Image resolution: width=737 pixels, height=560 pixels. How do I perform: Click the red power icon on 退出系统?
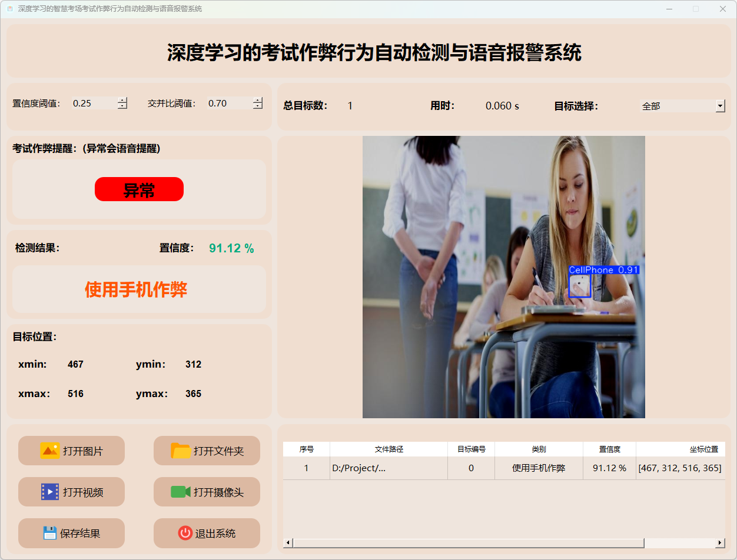(185, 533)
